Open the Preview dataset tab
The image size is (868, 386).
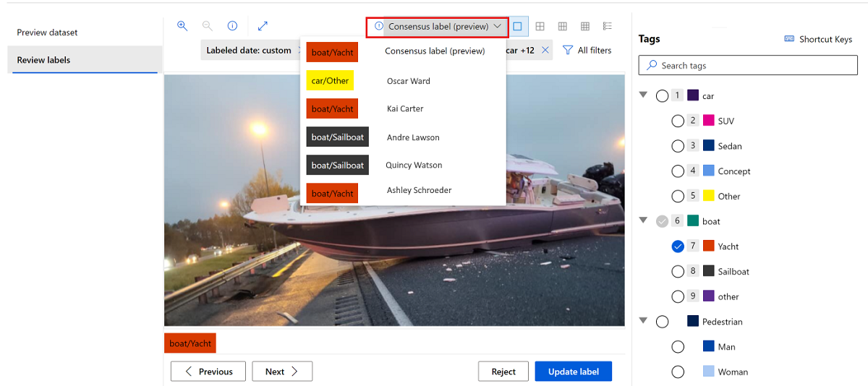pos(47,33)
